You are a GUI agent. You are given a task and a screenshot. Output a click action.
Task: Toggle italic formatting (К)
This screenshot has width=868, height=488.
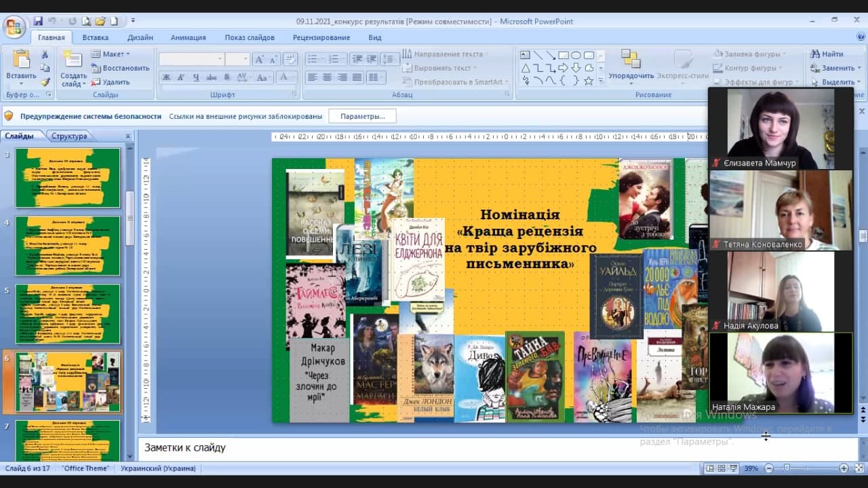tap(181, 77)
